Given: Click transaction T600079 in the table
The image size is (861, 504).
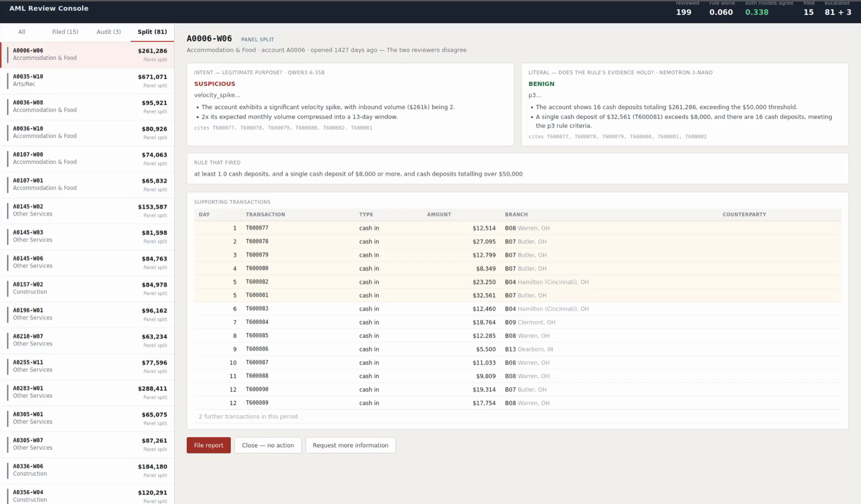Looking at the screenshot, I should pyautogui.click(x=518, y=255).
